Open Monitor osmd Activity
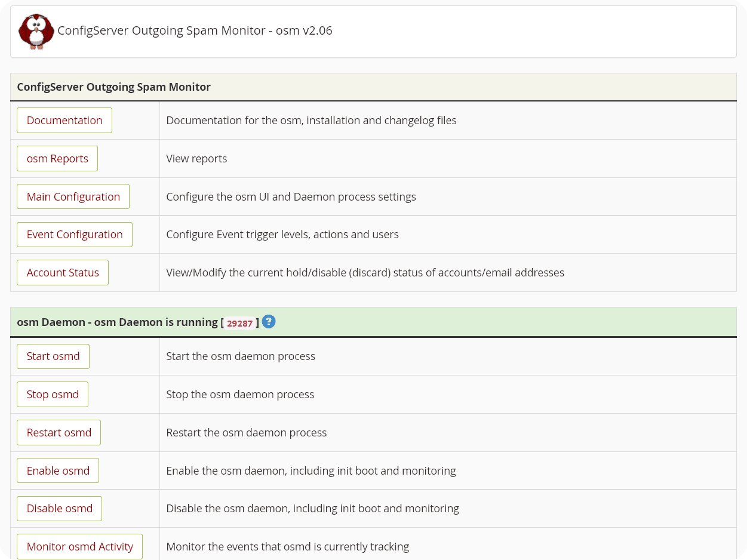Viewport: 747px width, 560px height. pyautogui.click(x=79, y=546)
